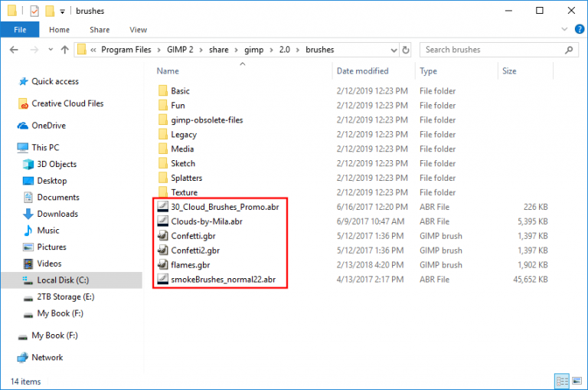The height and width of the screenshot is (390, 588).
Task: Select the Fun folder icon
Action: point(163,106)
